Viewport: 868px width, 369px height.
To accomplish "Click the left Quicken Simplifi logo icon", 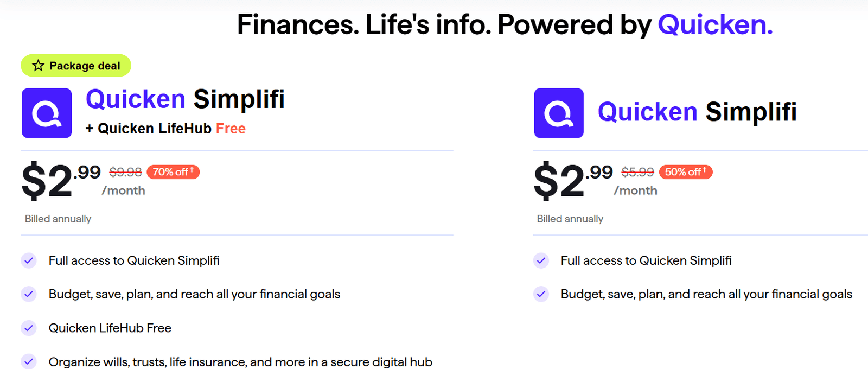I will (x=47, y=113).
